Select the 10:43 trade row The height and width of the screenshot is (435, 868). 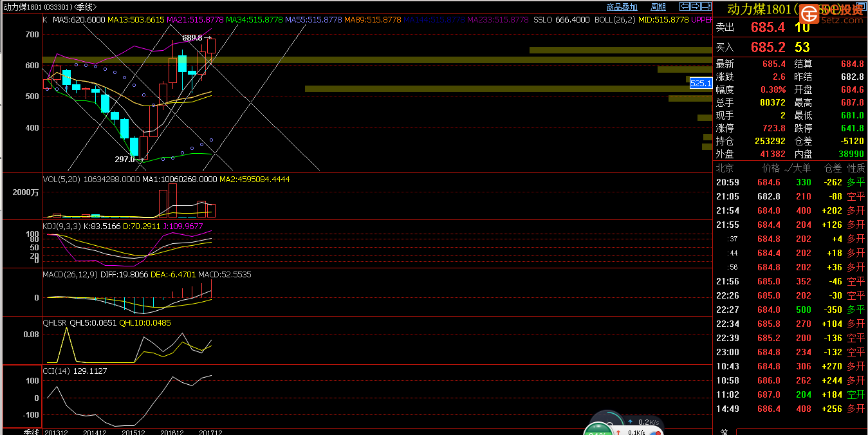click(790, 367)
